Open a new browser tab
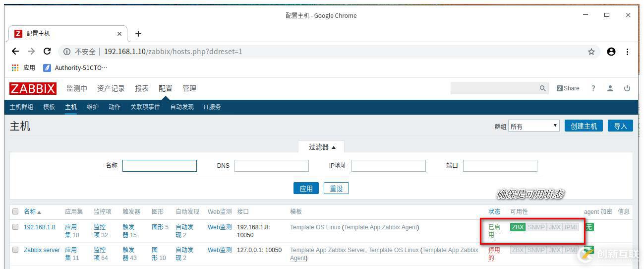The image size is (644, 269). coord(138,34)
